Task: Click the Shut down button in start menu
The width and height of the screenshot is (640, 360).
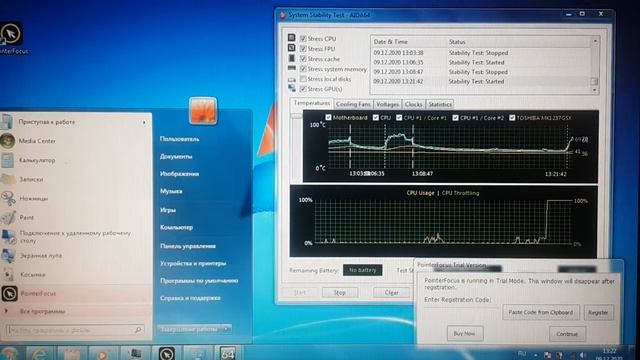Action: point(189,329)
